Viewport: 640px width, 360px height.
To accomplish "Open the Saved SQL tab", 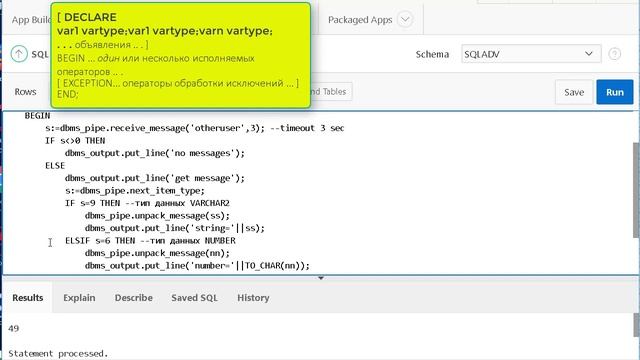I will [194, 298].
